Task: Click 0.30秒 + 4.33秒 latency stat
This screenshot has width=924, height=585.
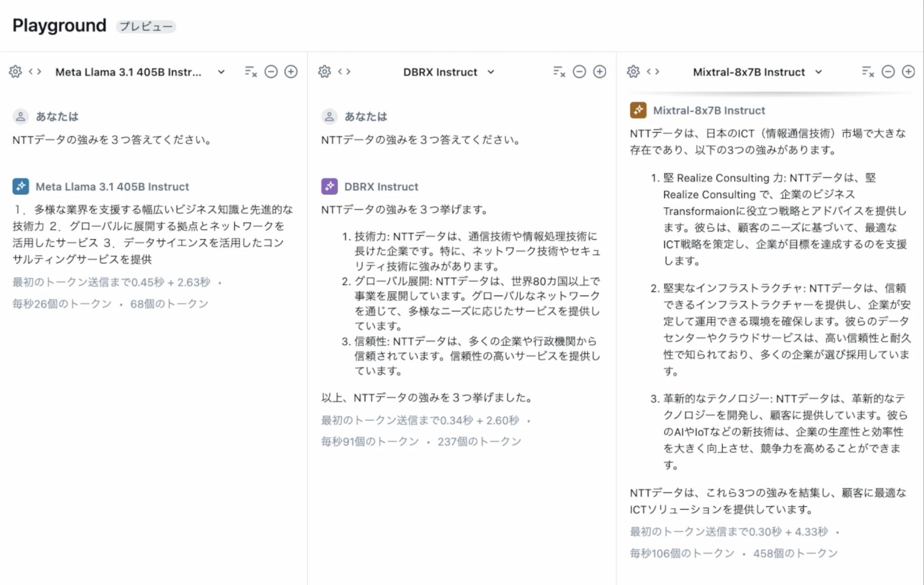Action: [788, 532]
